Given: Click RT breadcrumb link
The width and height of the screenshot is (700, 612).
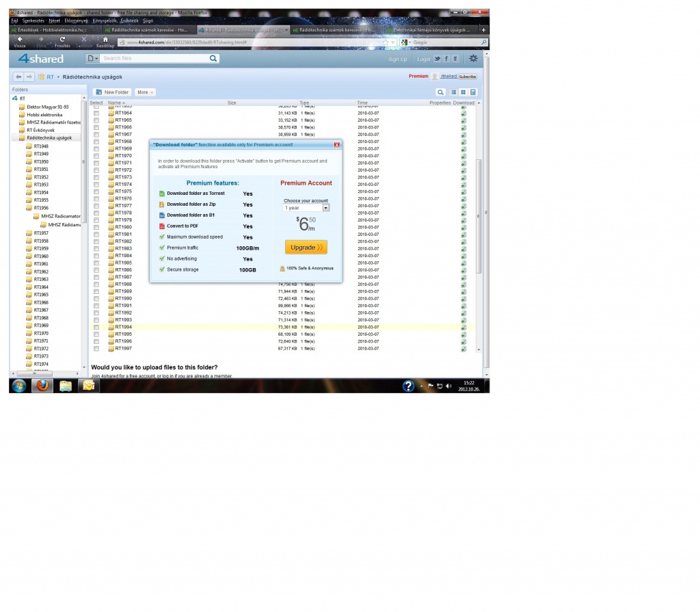Looking at the screenshot, I should point(51,77).
